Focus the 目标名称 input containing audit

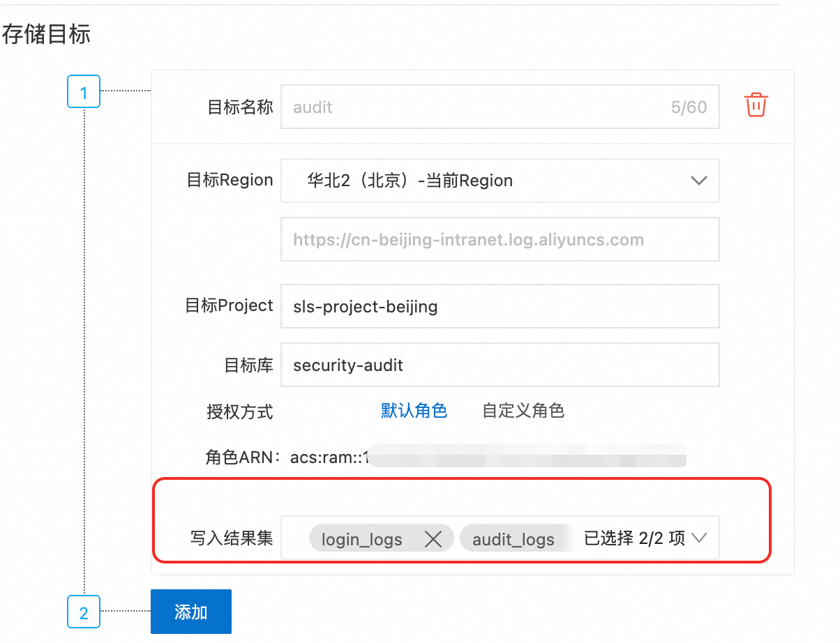500,107
